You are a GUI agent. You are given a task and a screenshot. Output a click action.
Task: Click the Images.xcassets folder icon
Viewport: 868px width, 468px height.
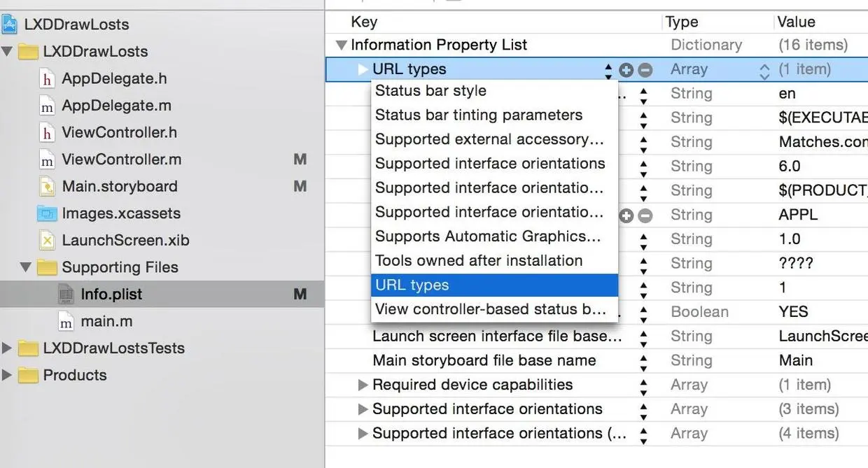pos(47,214)
